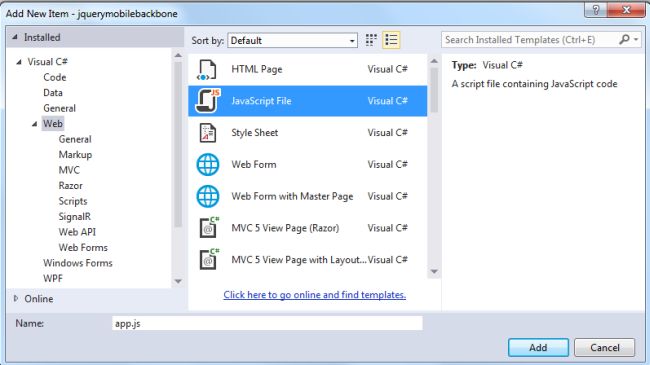Select the Markup category
The image size is (650, 365).
tap(75, 155)
